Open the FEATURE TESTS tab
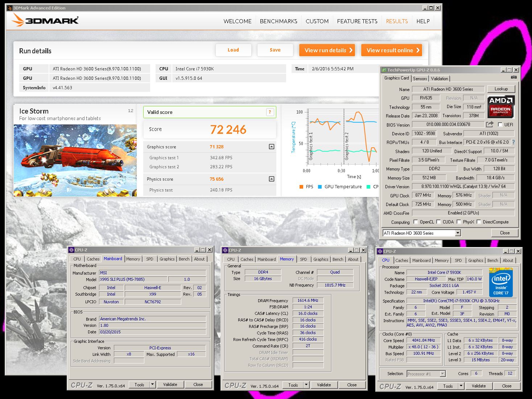This screenshot has height=399, width=532. [357, 21]
